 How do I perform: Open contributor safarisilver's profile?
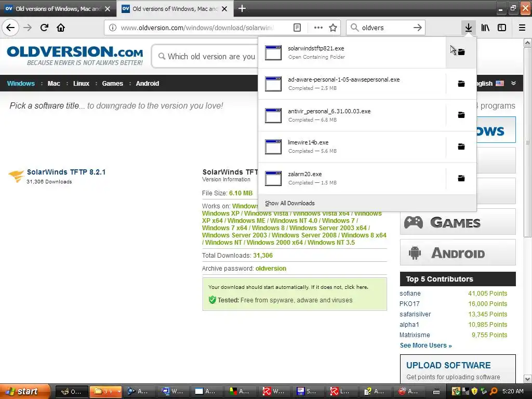click(x=415, y=314)
